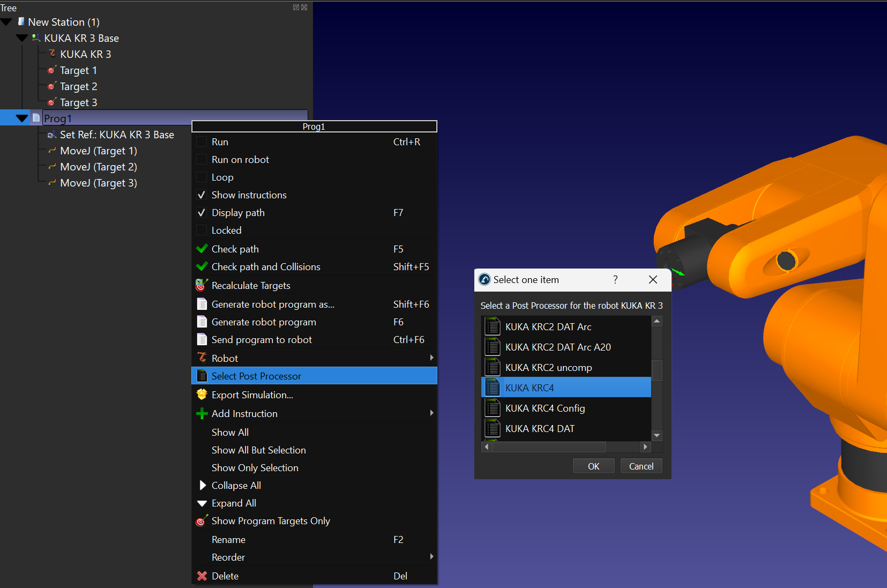
Task: Click the KUKA KR 3 robot icon in tree
Action: [x=52, y=54]
